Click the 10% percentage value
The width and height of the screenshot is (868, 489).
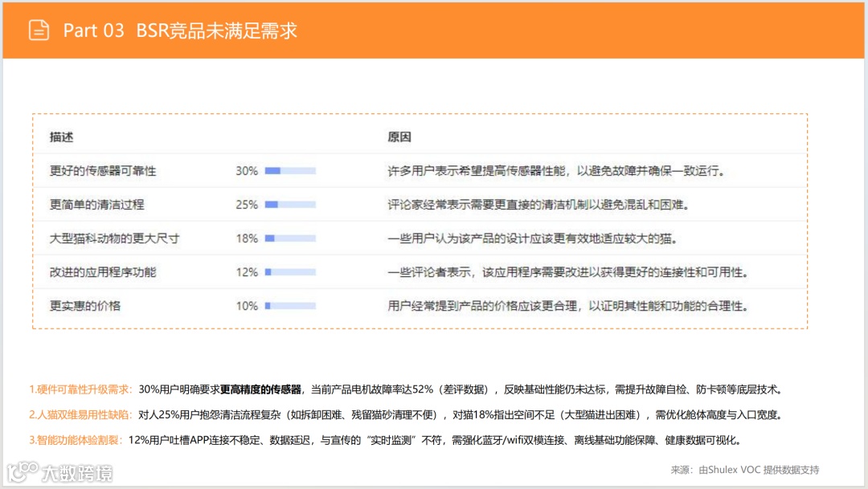click(x=247, y=306)
